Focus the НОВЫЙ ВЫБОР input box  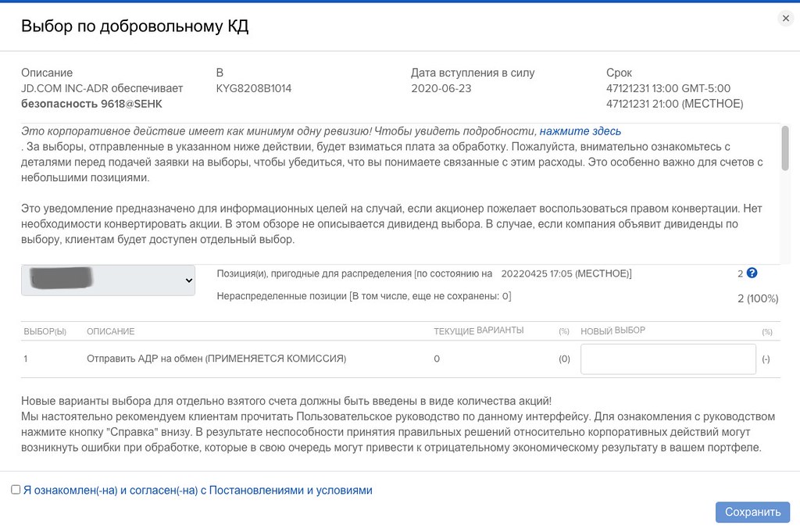pyautogui.click(x=668, y=359)
